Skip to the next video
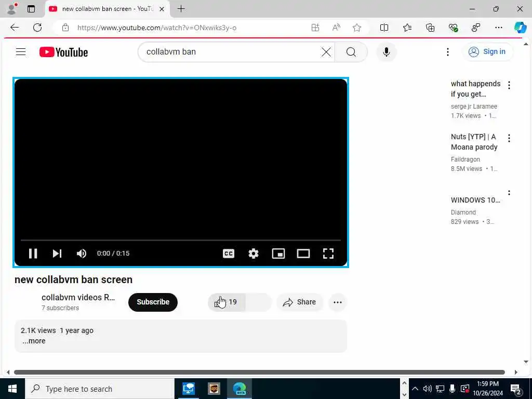532x399 pixels. [x=57, y=254]
